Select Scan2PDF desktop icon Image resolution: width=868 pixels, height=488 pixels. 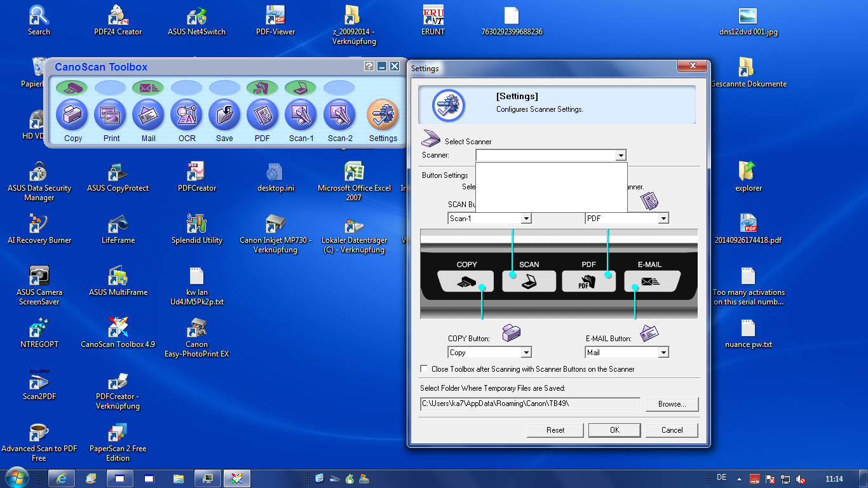point(39,385)
